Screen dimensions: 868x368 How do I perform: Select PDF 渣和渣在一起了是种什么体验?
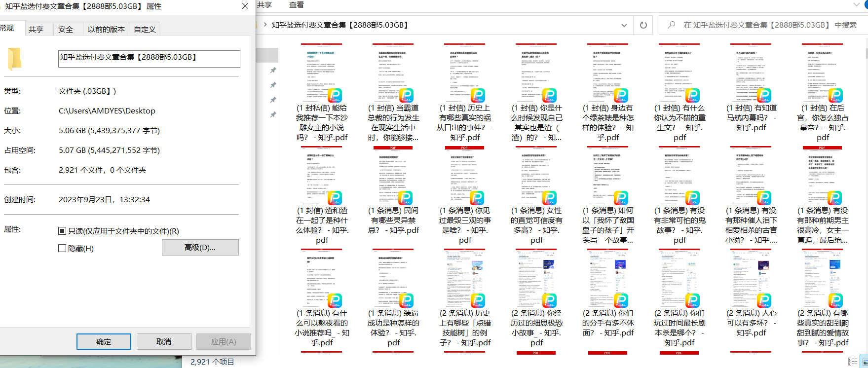[322, 195]
